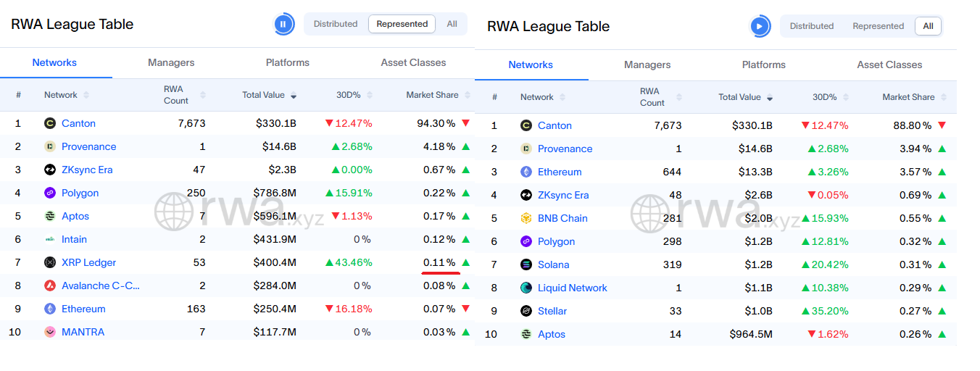Screen dimensions: 980x371
Task: Open Managers tab in right table
Action: click(x=647, y=64)
